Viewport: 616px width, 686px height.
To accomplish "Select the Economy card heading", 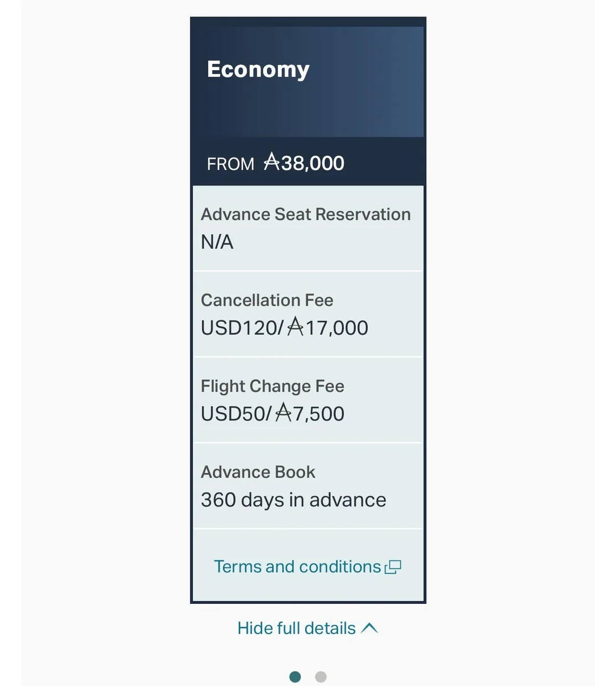I will click(258, 70).
